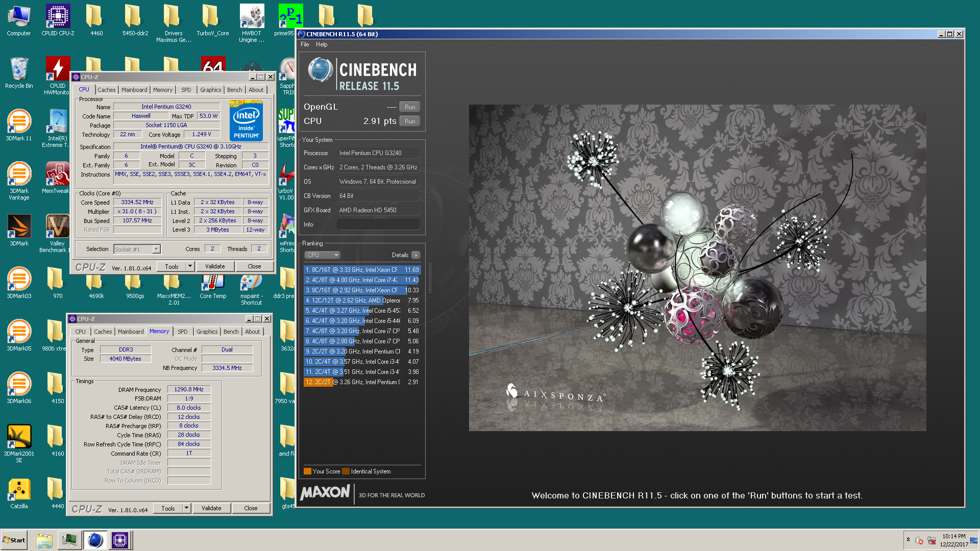Viewport: 980px width, 551px height.
Task: Open Socket #1 selection dropdown
Action: (137, 249)
